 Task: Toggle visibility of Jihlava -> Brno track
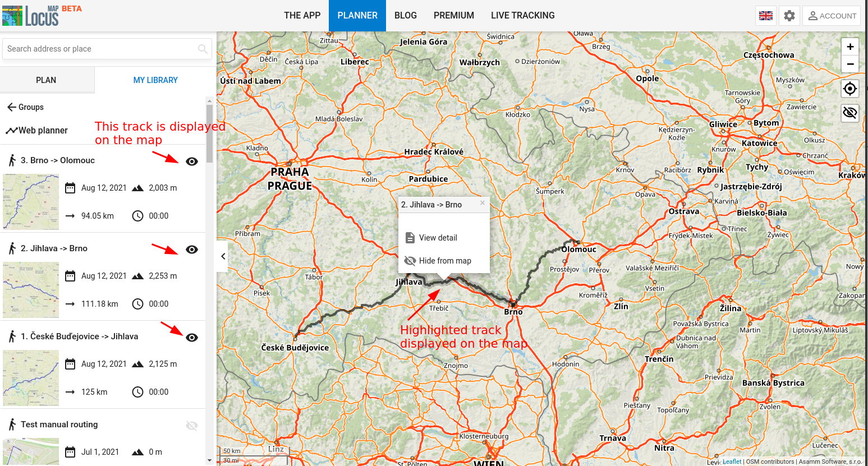point(192,250)
